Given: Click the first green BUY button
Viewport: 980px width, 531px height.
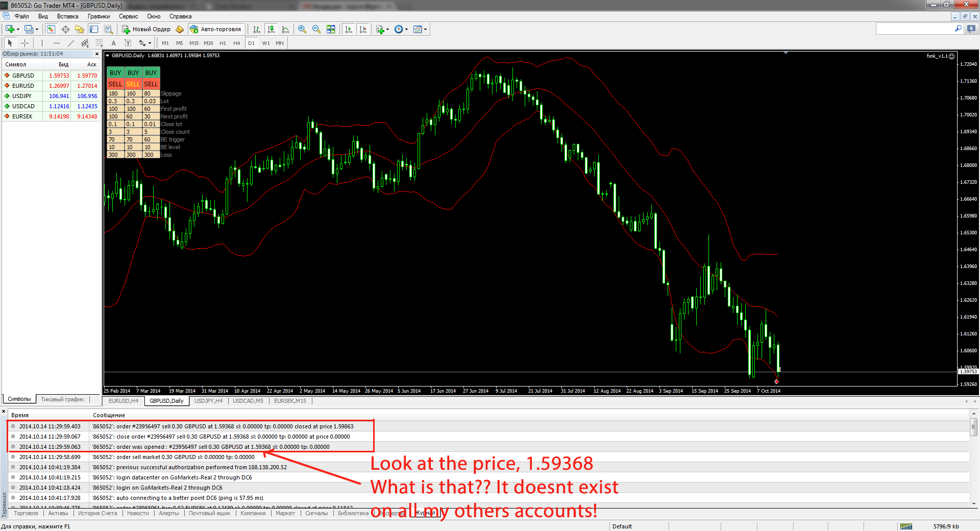Looking at the screenshot, I should coord(115,73).
